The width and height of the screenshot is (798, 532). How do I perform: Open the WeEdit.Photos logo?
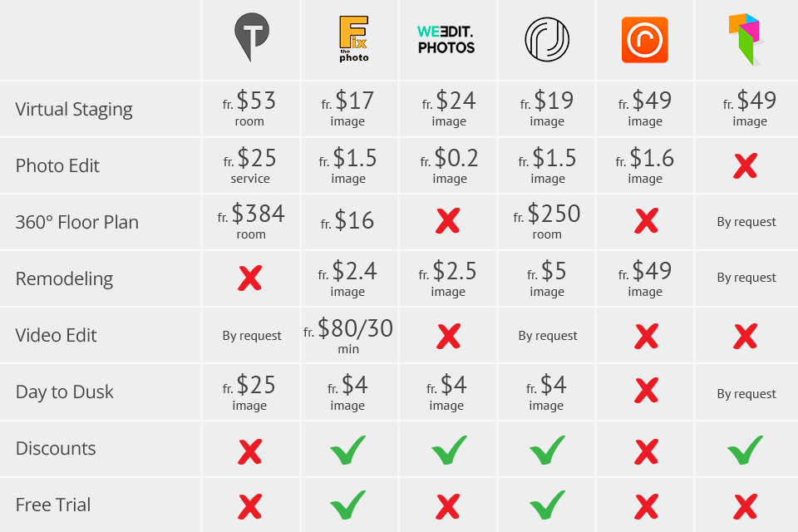pos(446,39)
